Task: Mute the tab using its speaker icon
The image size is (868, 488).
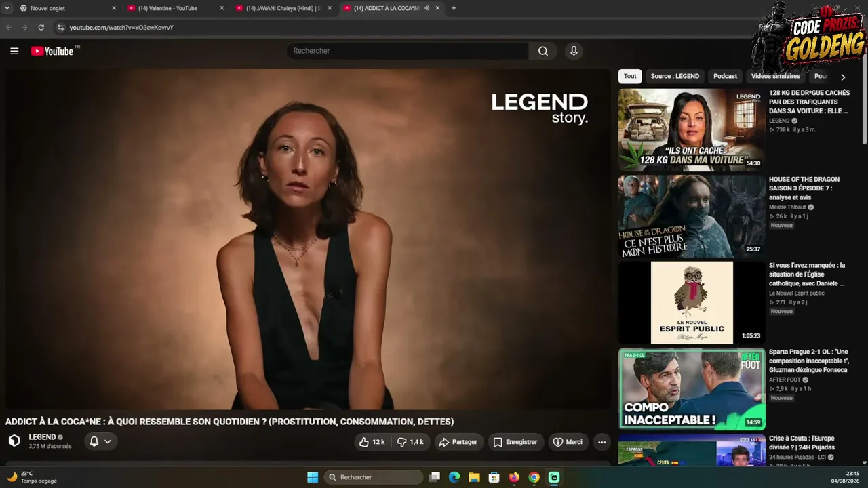Action: point(427,8)
